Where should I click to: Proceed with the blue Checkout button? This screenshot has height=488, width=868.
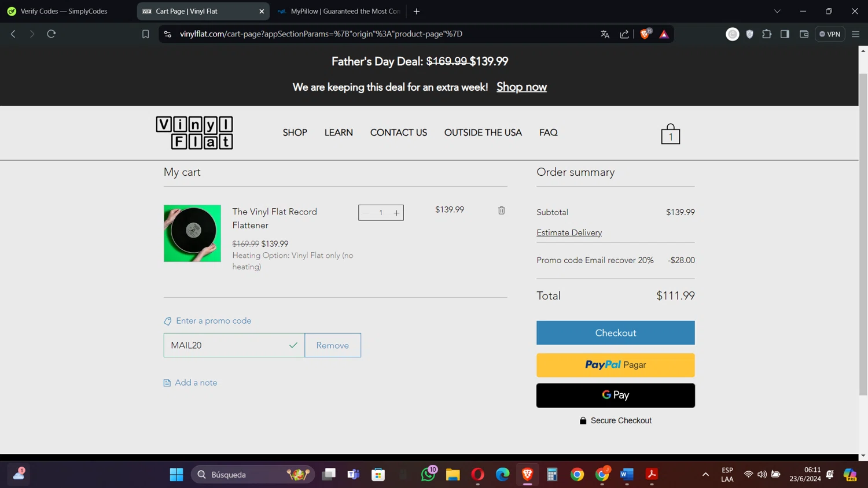tap(616, 333)
